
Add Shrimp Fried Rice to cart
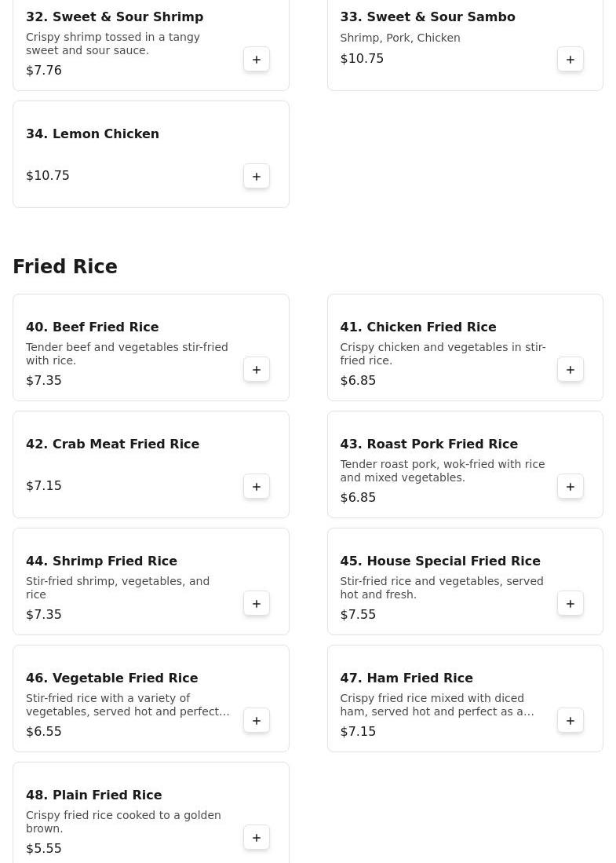257,604
